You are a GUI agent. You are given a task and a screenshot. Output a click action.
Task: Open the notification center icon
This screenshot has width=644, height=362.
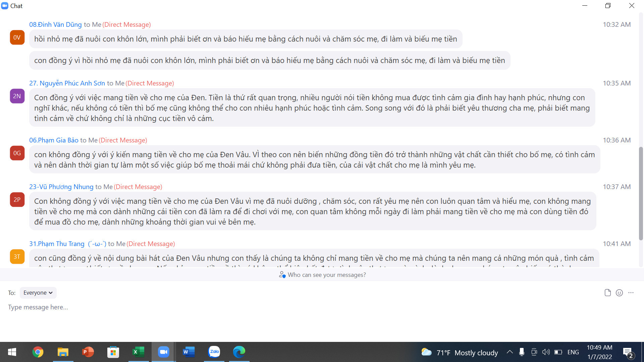pyautogui.click(x=627, y=352)
